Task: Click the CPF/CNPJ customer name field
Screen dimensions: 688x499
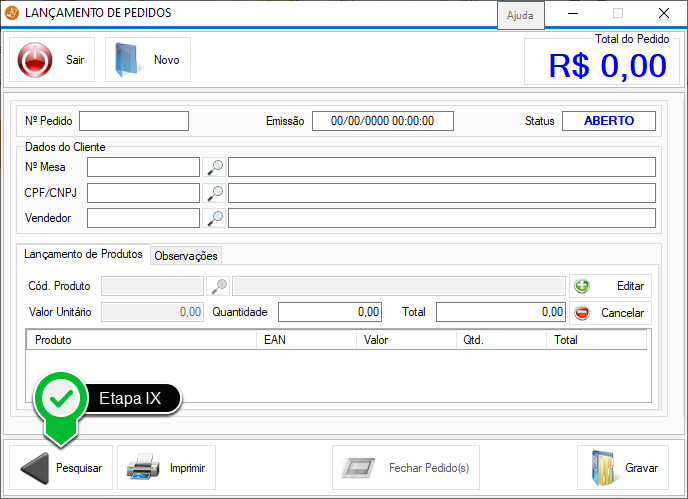Action: point(442,193)
